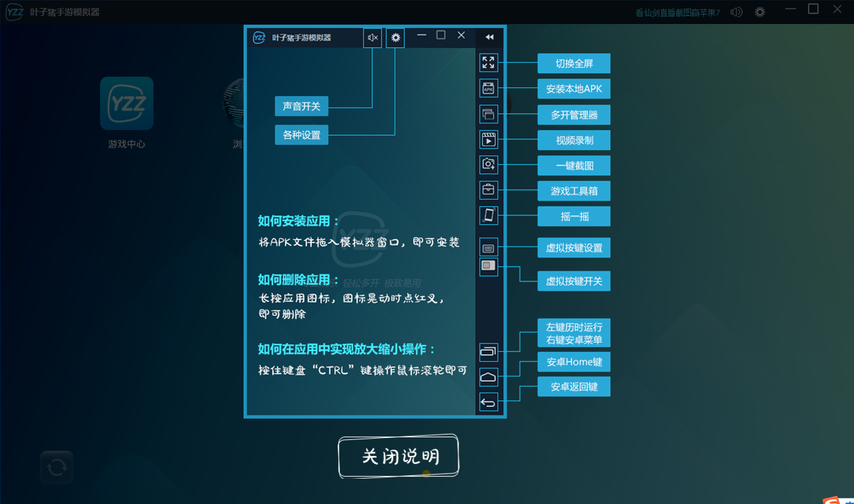The height and width of the screenshot is (504, 854).
Task: Open the 多开管理器 multi-instance manager
Action: pos(488,113)
